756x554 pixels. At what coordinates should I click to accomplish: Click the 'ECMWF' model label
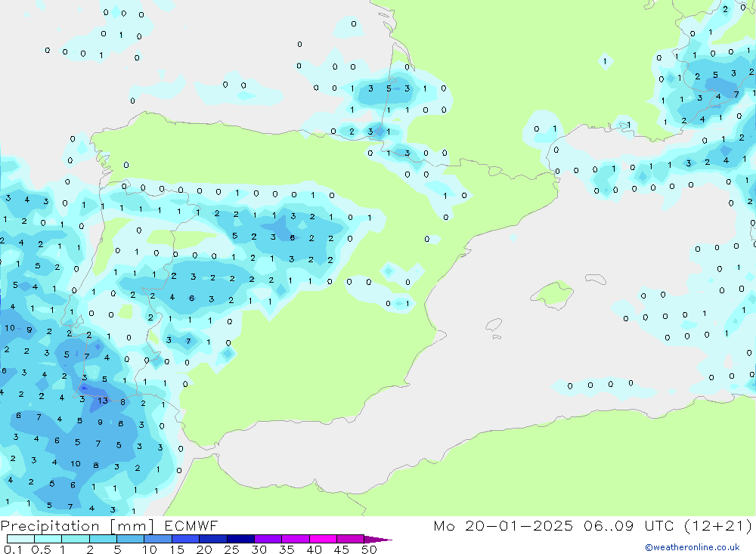[x=191, y=525]
